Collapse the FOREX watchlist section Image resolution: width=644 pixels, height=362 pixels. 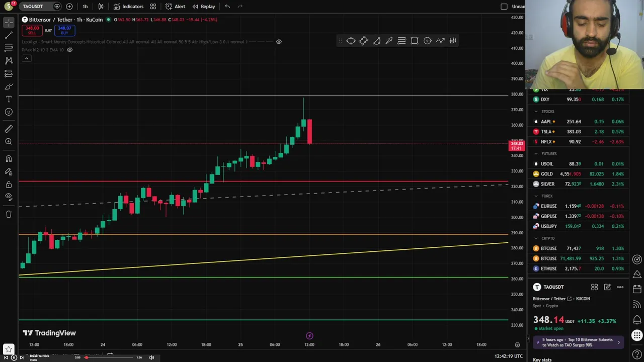pyautogui.click(x=536, y=196)
